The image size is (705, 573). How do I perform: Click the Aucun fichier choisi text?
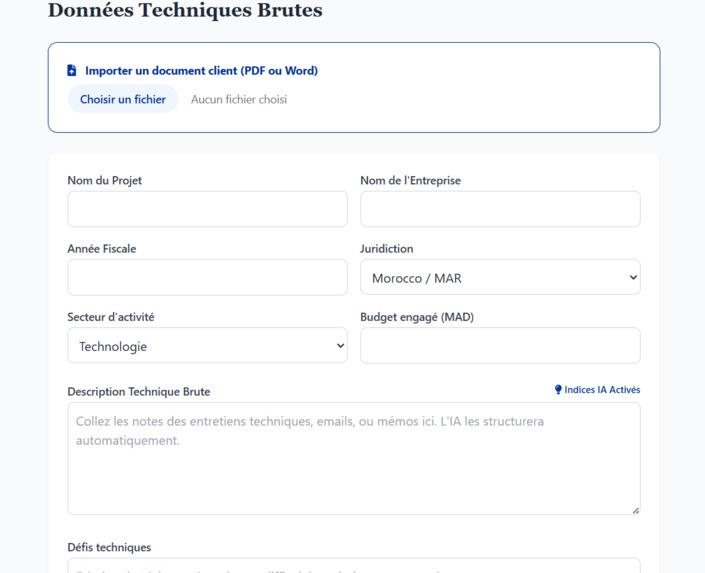coord(239,99)
